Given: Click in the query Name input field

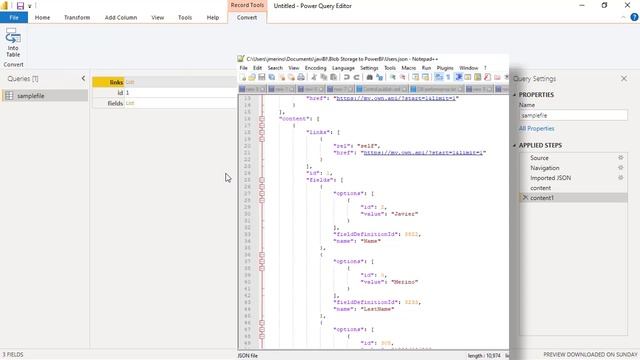Looking at the screenshot, I should tap(573, 116).
